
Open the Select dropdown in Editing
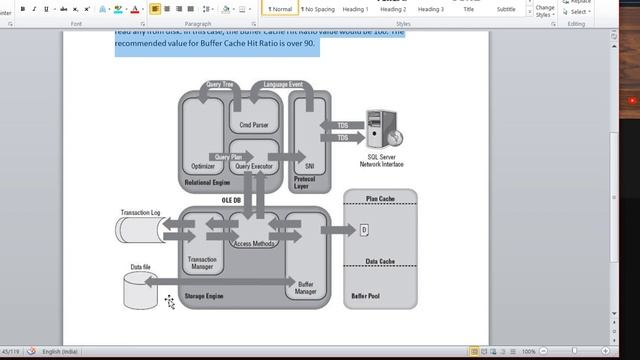[577, 12]
